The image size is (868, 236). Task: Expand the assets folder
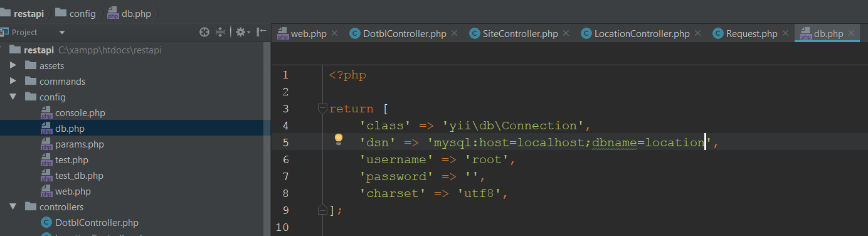click(13, 65)
